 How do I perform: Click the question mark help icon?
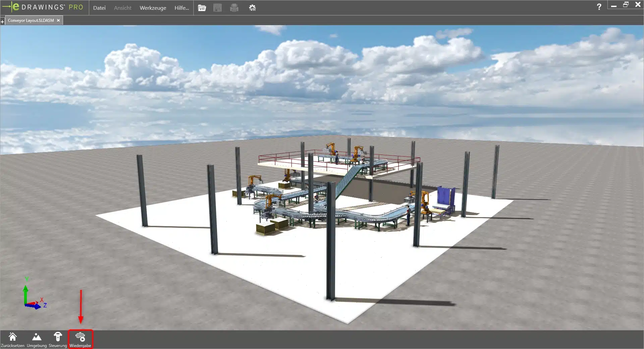pyautogui.click(x=599, y=7)
